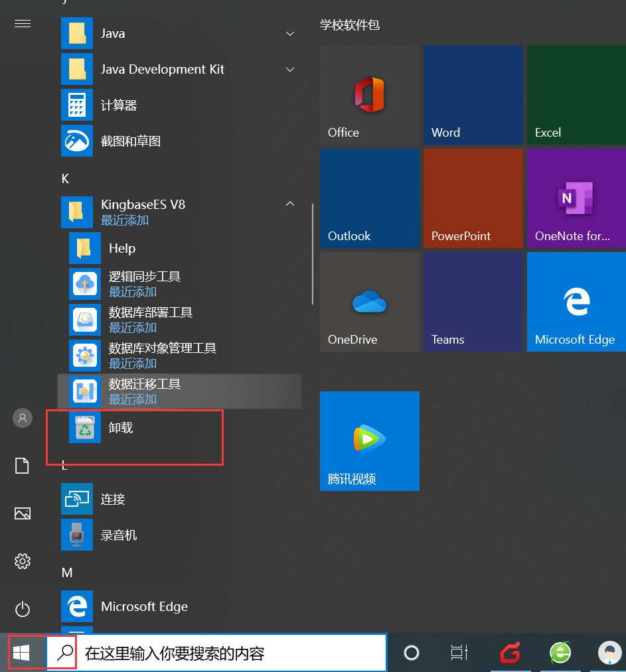Screen dimensions: 626x672
Task: Launch the Excel tile
Action: [576, 95]
